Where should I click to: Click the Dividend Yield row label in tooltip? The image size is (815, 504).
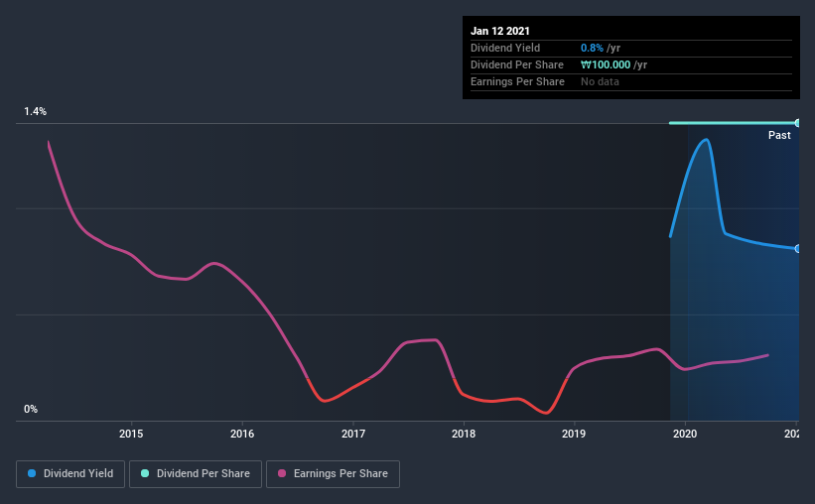tap(505, 48)
